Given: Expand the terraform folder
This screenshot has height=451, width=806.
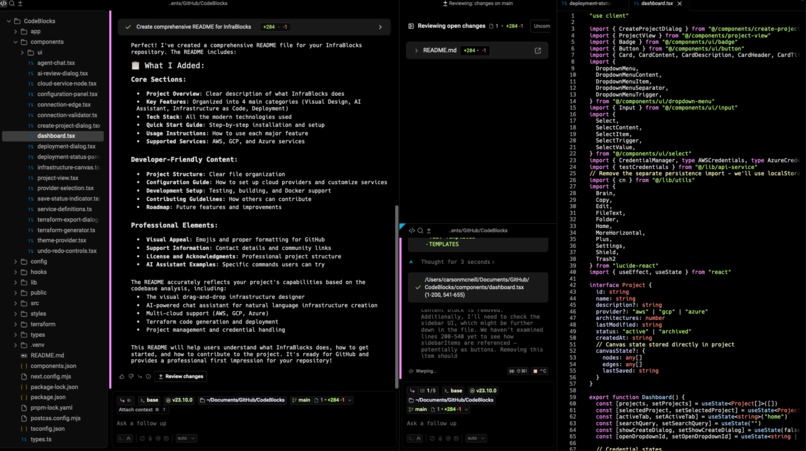Looking at the screenshot, I should click(15, 324).
